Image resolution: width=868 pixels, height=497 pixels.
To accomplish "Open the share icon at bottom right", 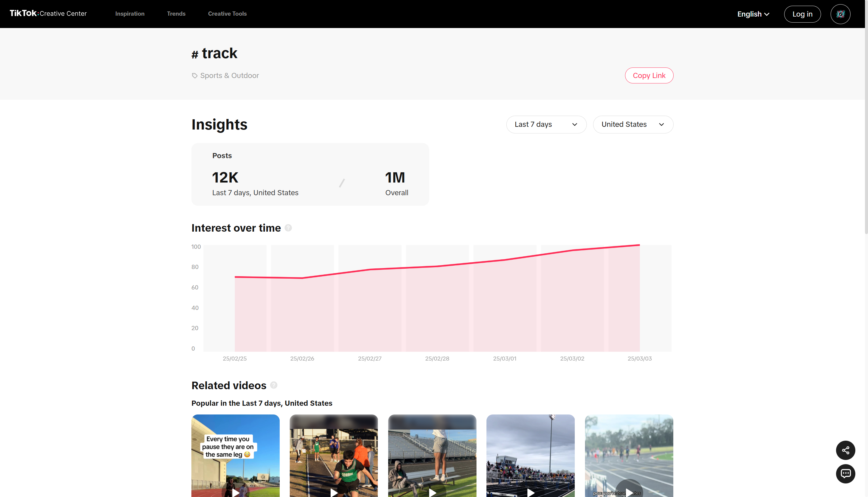I will [x=846, y=451].
